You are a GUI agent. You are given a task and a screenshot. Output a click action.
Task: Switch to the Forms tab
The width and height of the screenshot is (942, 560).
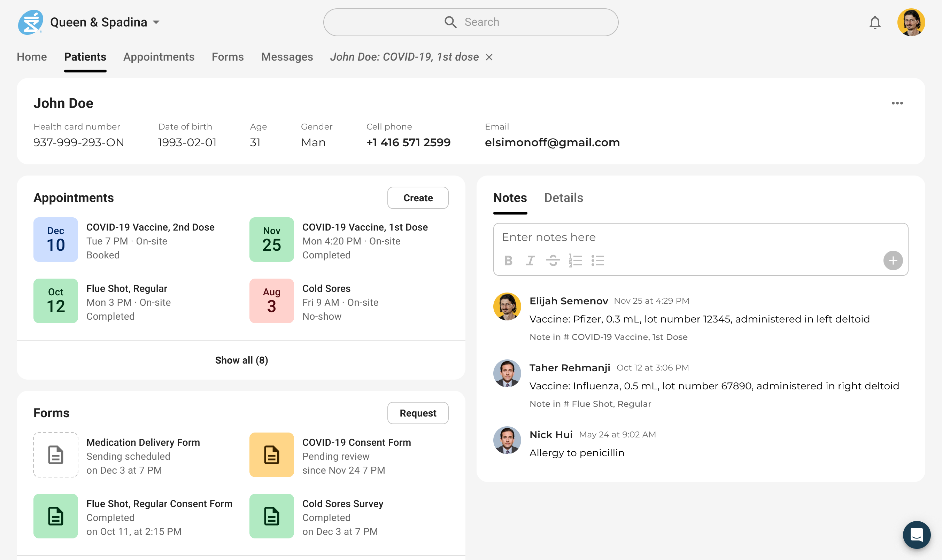coord(227,57)
